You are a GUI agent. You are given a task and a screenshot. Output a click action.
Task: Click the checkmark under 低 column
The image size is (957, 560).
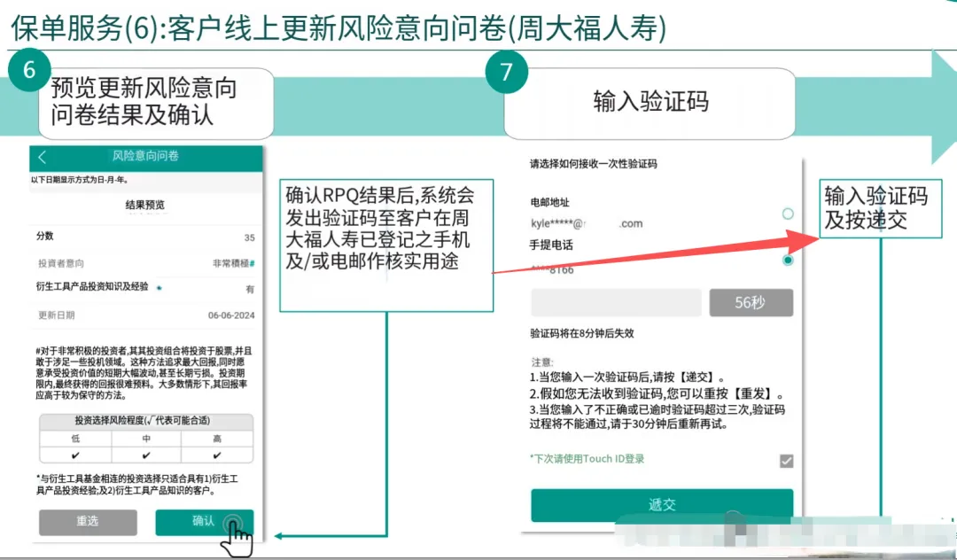point(75,455)
